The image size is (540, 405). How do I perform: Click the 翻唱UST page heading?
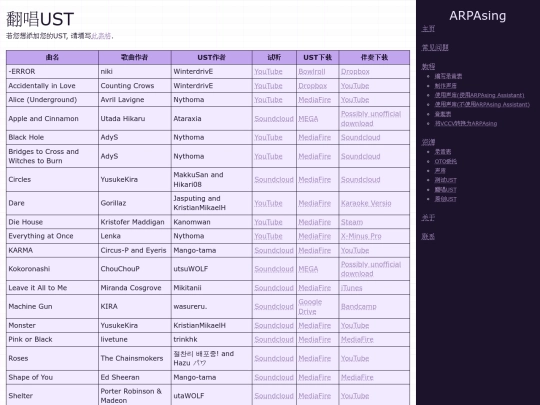pyautogui.click(x=40, y=19)
